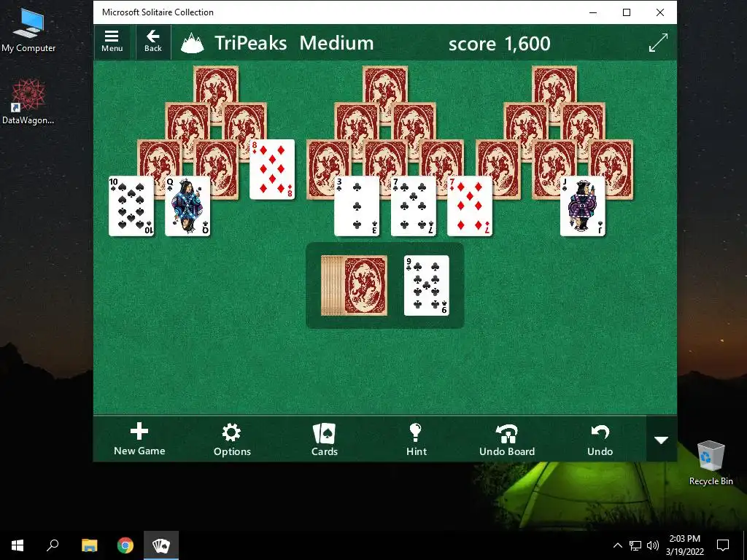Toggle fullscreen with the diagonal arrows icon

click(x=658, y=43)
